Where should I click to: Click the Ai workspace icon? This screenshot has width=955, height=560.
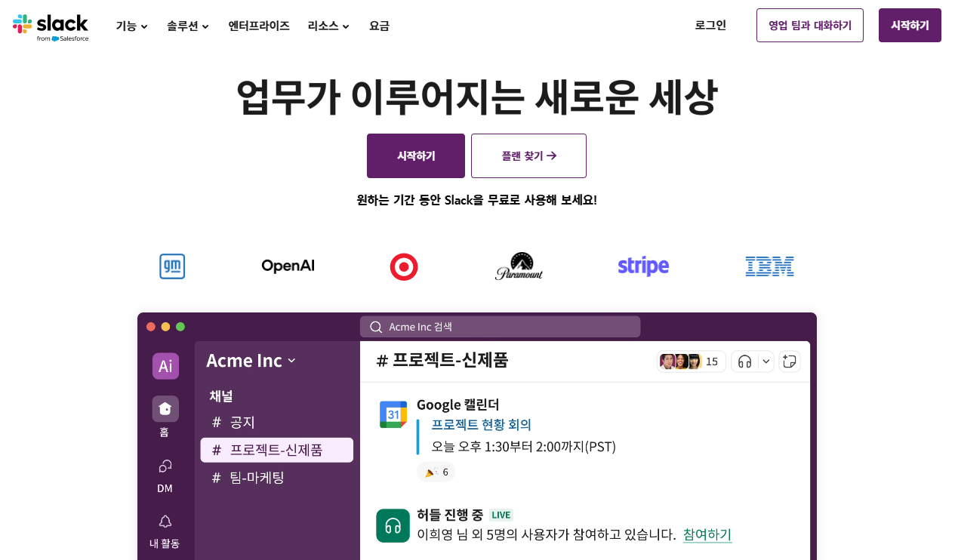coord(165,366)
